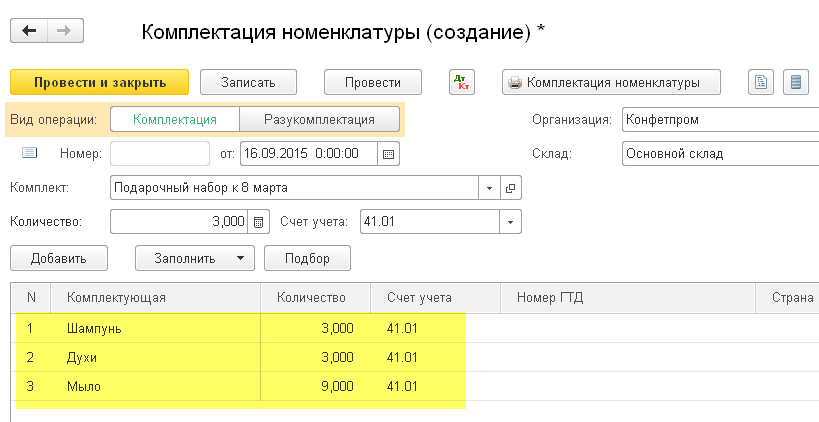The height and width of the screenshot is (422, 819).
Task: Click the Провести button
Action: (372, 82)
